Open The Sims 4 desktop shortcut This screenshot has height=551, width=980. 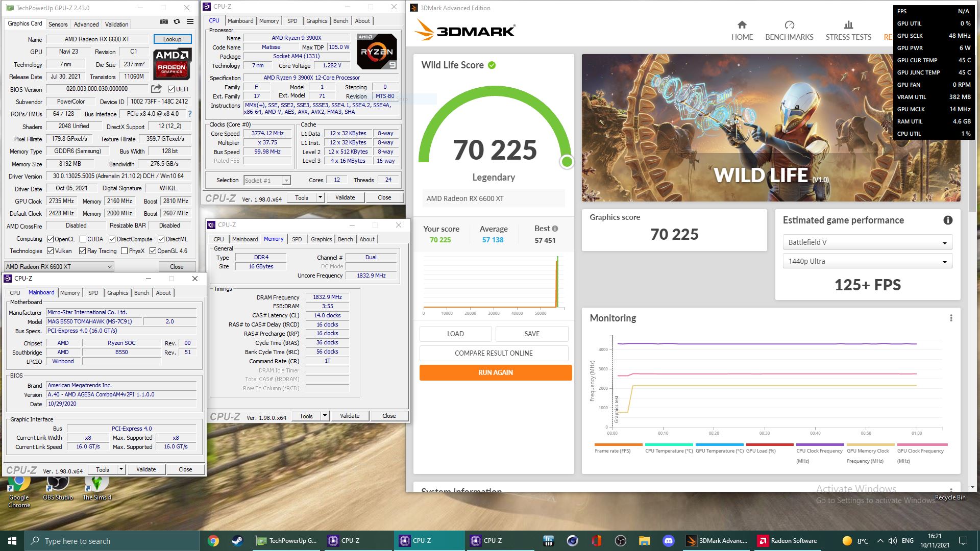(97, 488)
